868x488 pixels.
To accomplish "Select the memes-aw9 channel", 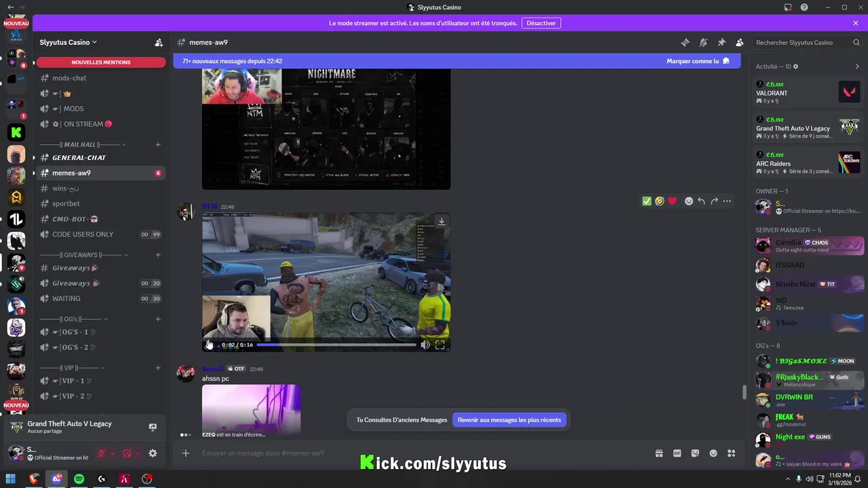I will [100, 173].
